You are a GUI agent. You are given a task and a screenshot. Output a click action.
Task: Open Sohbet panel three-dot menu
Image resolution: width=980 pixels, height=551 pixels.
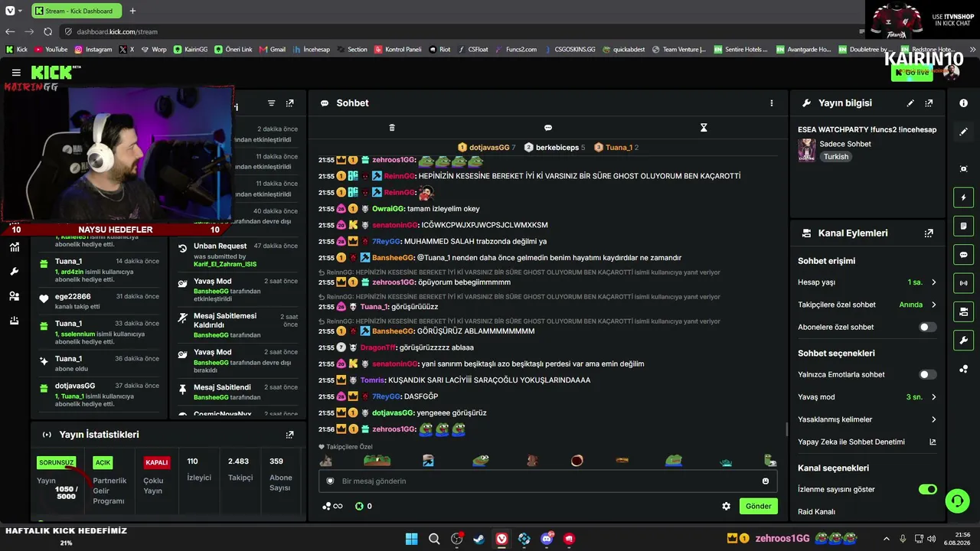point(772,103)
